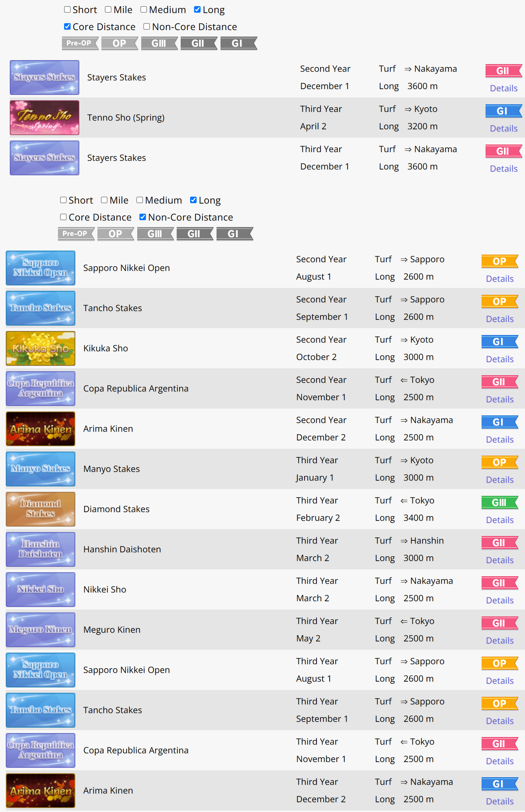Toggle the GI grade filter in lower section
The height and width of the screenshot is (812, 525).
(x=235, y=234)
